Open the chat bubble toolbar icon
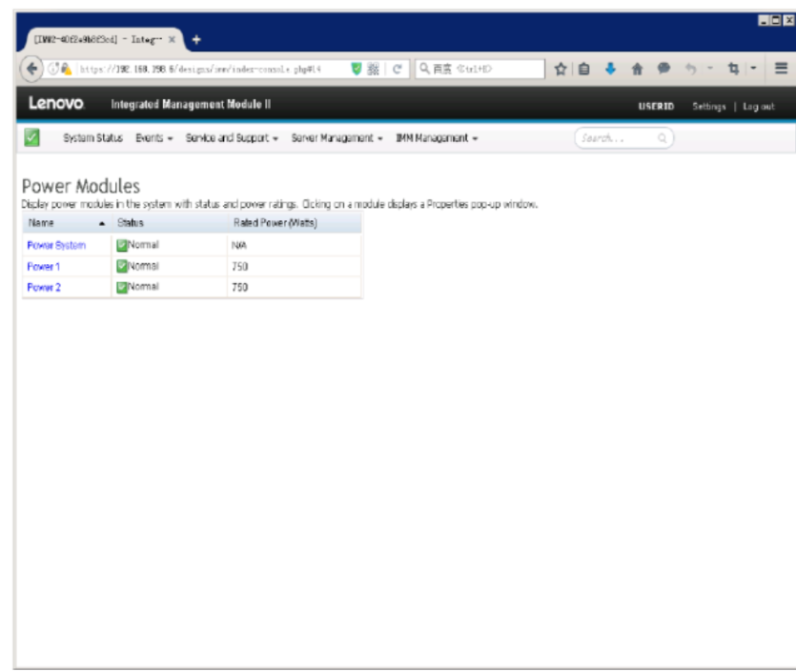 point(663,68)
